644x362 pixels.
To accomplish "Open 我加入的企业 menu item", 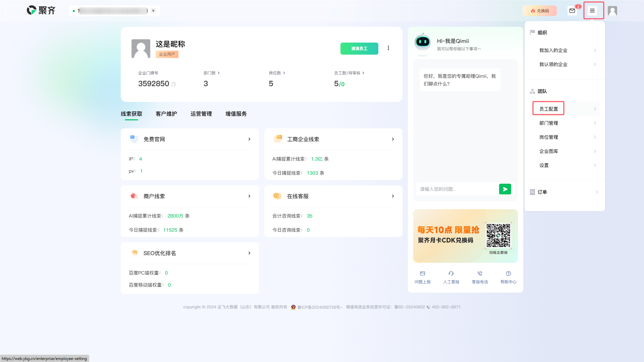I will click(x=565, y=50).
